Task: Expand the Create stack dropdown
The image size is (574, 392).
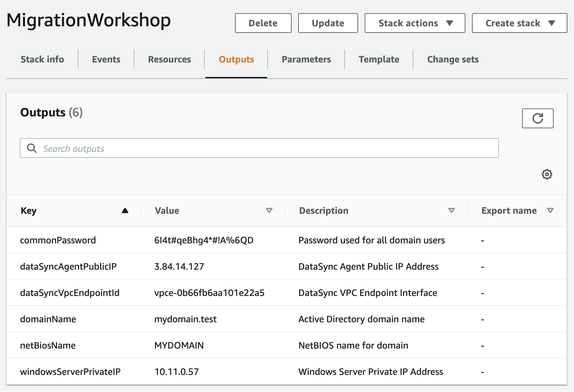Action: click(x=520, y=23)
